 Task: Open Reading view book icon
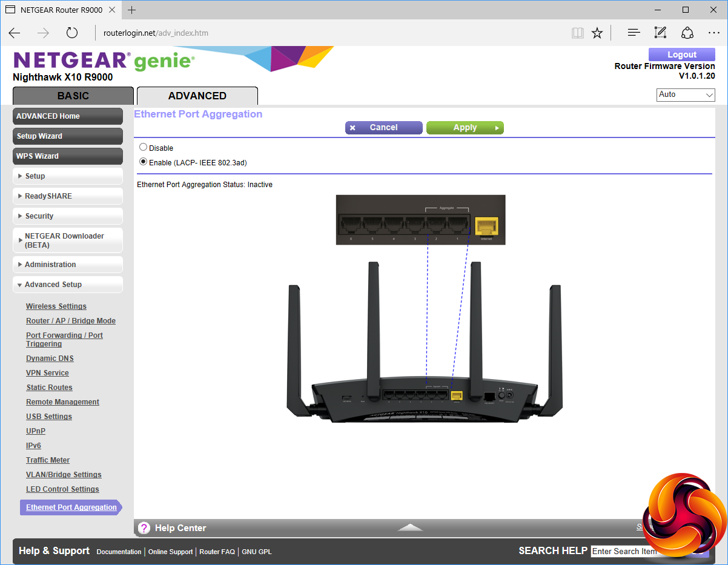pyautogui.click(x=578, y=33)
